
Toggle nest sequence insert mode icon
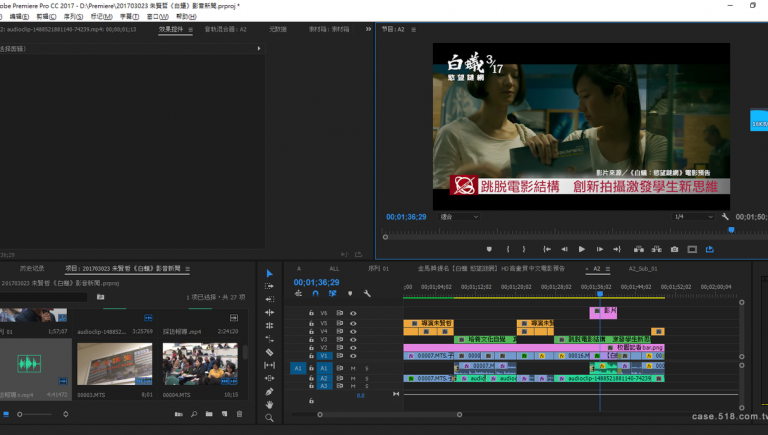(298, 293)
